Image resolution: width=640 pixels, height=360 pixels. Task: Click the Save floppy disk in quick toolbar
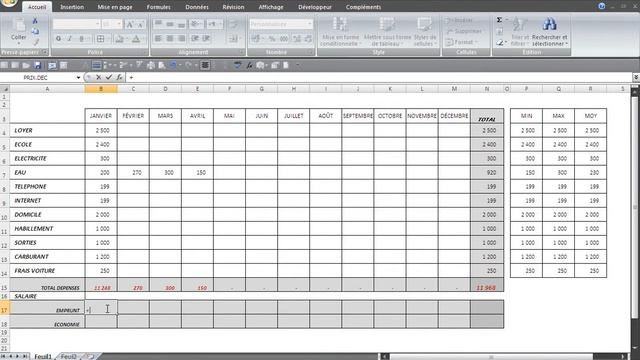point(37,65)
